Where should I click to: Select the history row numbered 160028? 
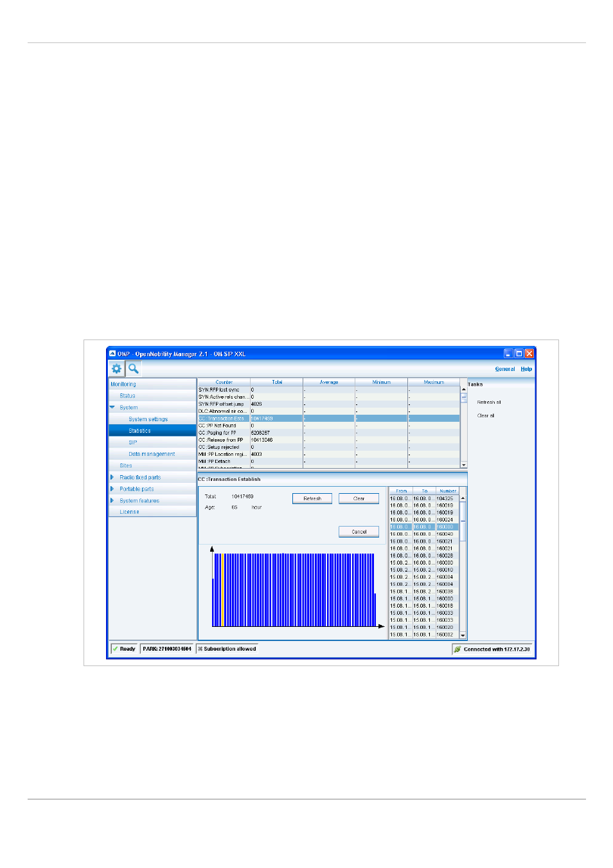424,556
